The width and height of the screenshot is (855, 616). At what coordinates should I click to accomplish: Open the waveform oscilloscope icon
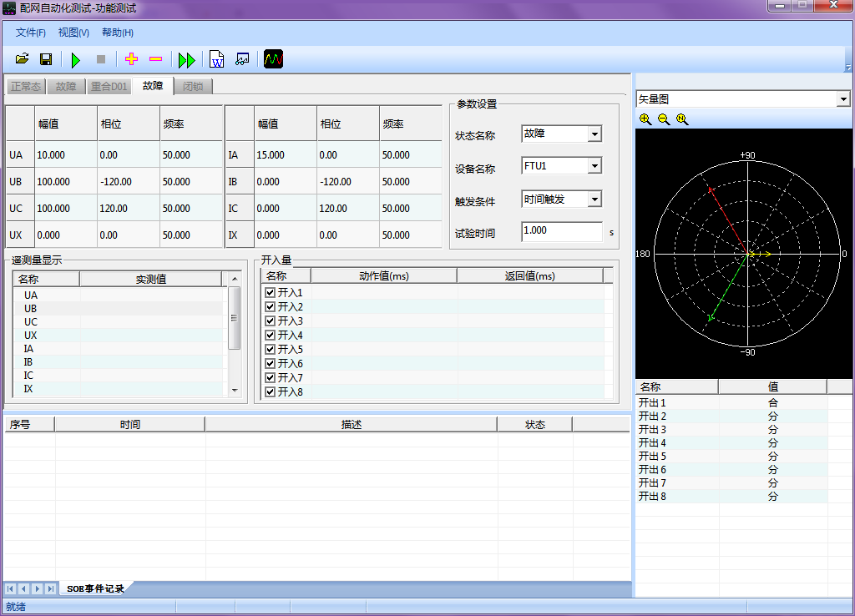point(274,59)
